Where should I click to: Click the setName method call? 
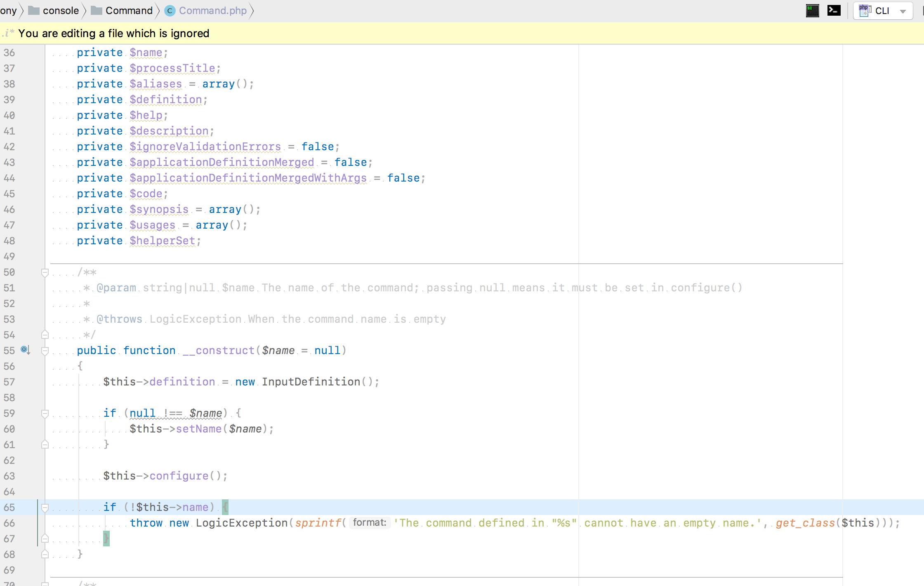point(198,429)
